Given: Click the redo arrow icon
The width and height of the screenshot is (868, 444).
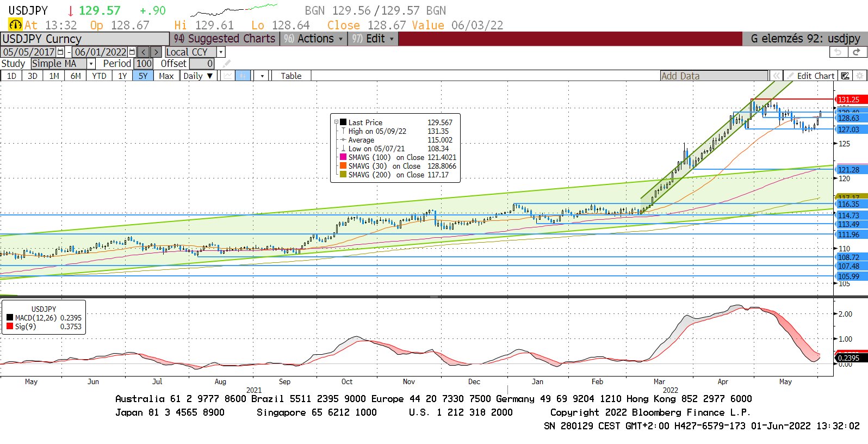Looking at the screenshot, I should tap(857, 52).
